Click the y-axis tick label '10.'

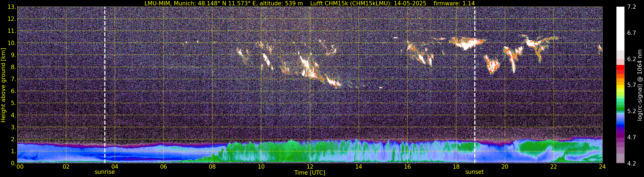[x=12, y=43]
